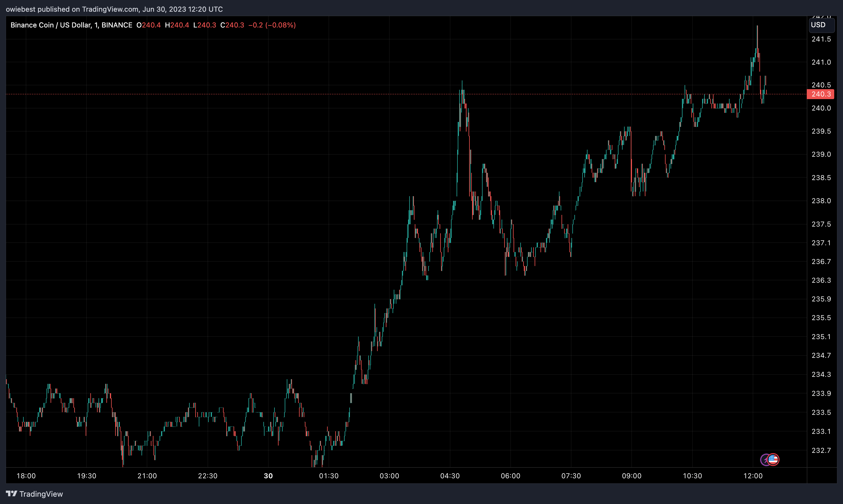Click the 12:00 time axis label
Screen dimensions: 843x504
tap(753, 476)
